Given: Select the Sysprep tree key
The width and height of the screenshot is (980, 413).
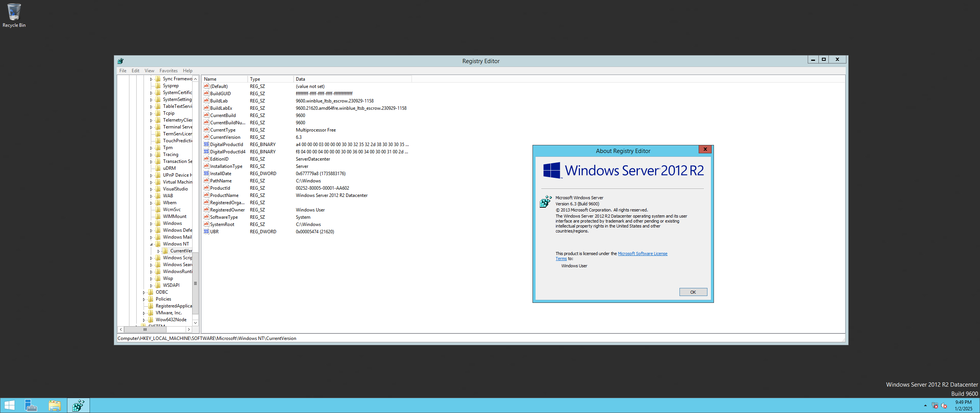Looking at the screenshot, I should point(171,86).
